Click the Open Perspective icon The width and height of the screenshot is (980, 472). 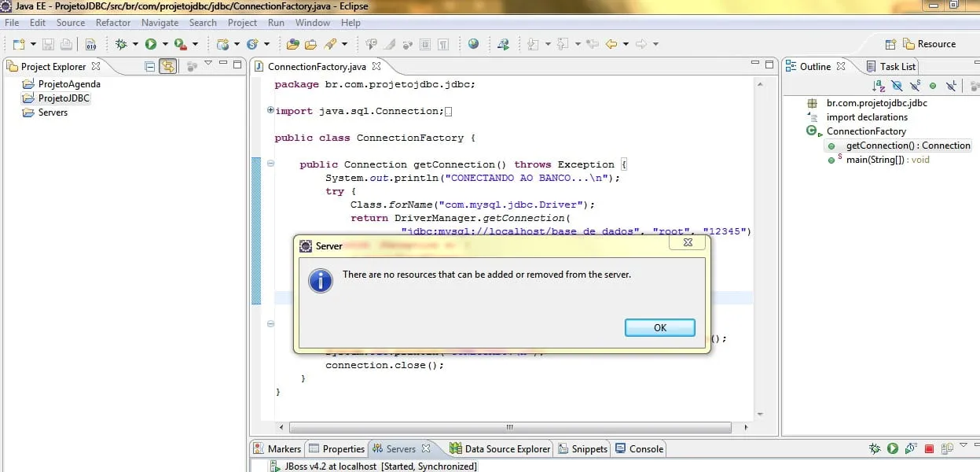tap(890, 44)
